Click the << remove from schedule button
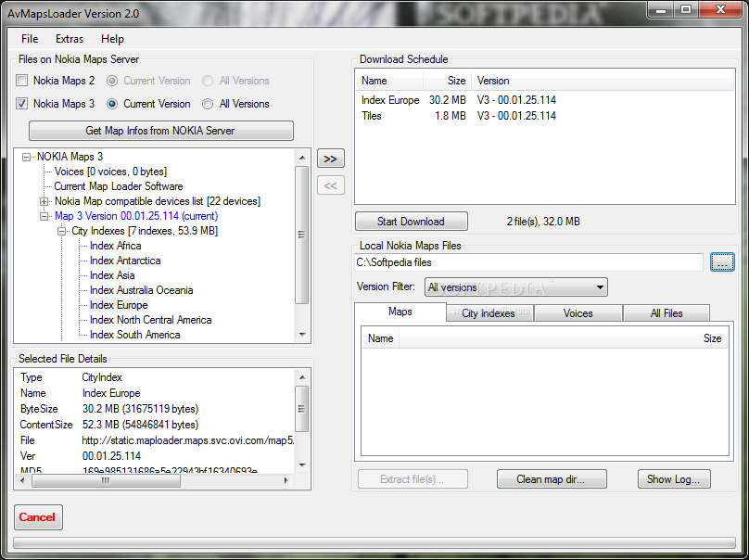The width and height of the screenshot is (749, 560). (331, 185)
